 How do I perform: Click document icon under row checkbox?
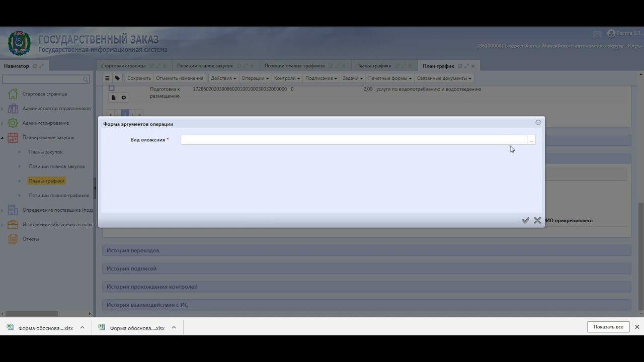(114, 98)
